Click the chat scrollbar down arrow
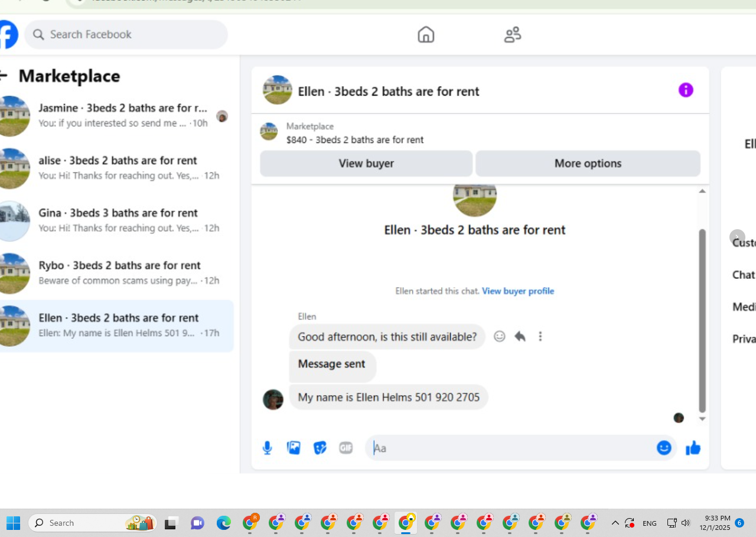Viewport: 756px width, 537px height. coord(702,419)
